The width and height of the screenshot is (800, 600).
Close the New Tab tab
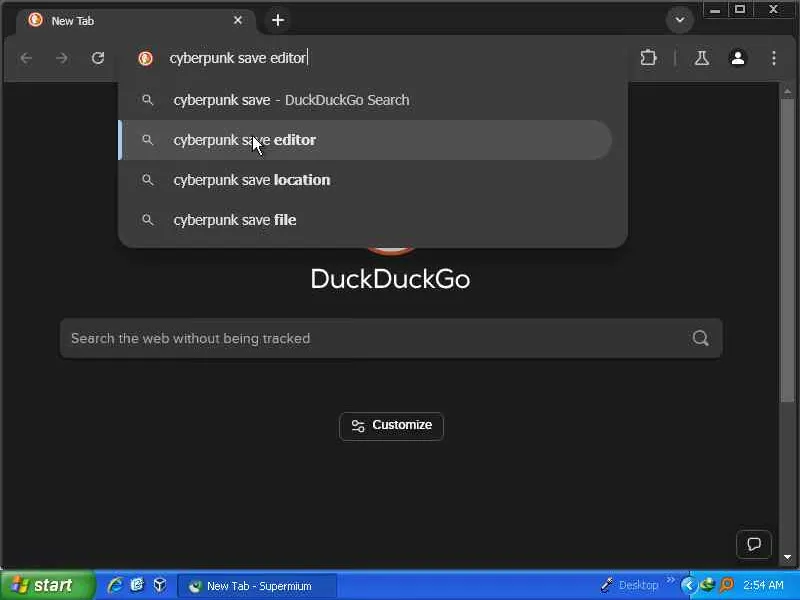[x=238, y=20]
